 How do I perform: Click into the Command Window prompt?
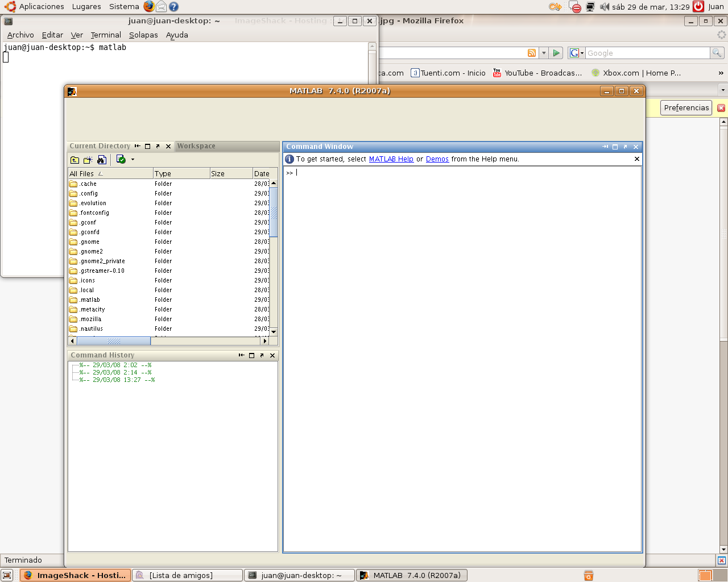[462, 358]
